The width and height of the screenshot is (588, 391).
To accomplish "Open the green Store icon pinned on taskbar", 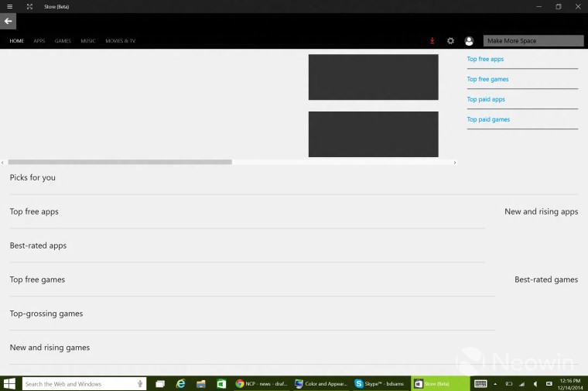I will [221, 384].
